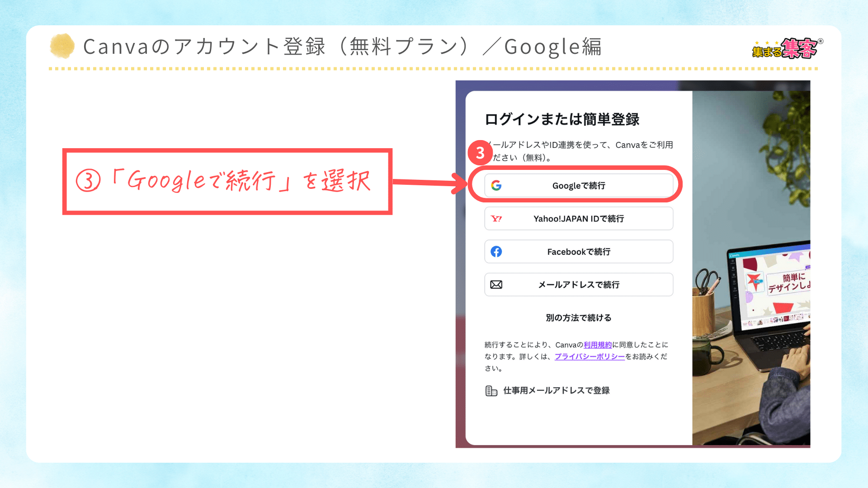Open the 利用規約 terms link

[597, 345]
